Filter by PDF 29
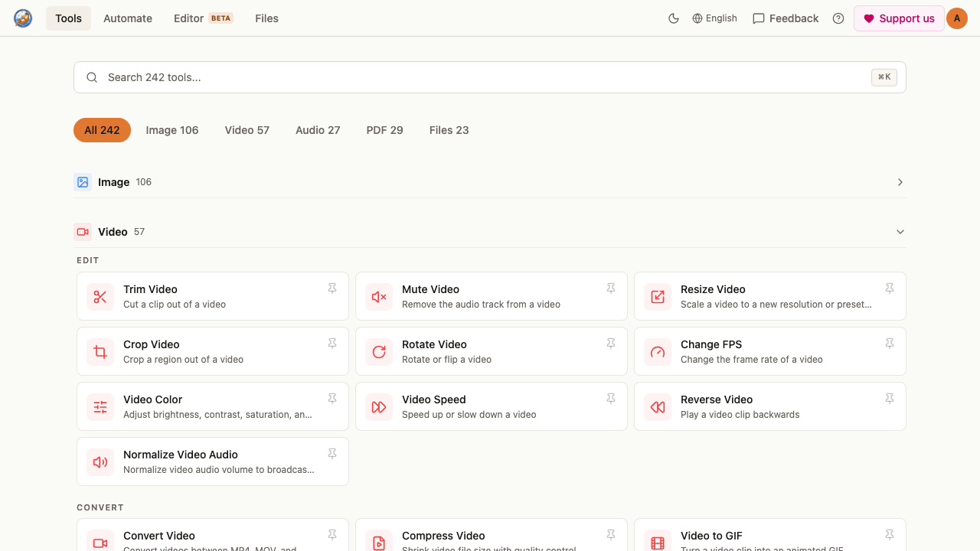 click(385, 130)
